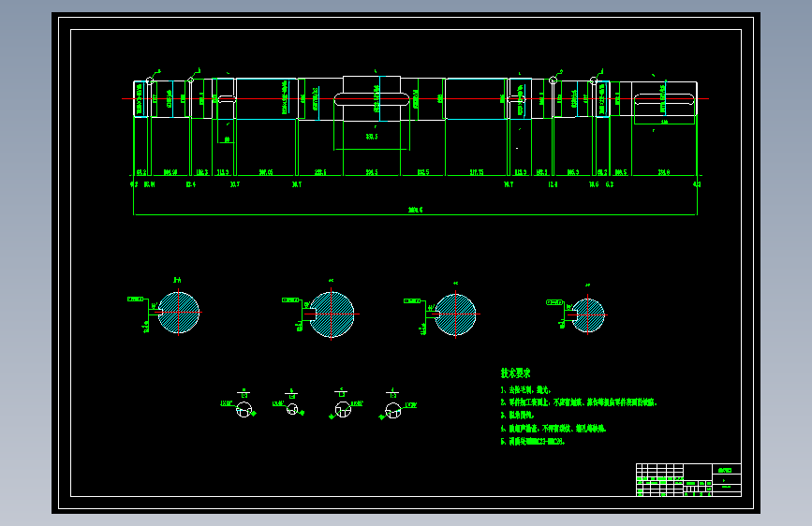Select the rightmost small detail view circle
Screen dimensions: 812x526
click(393, 411)
